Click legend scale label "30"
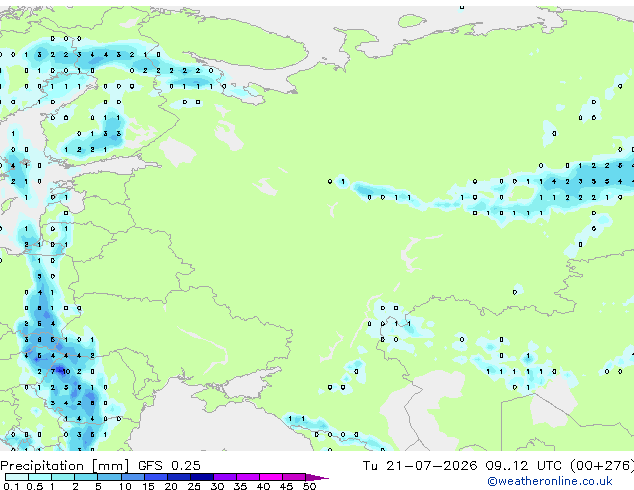 click(x=217, y=486)
